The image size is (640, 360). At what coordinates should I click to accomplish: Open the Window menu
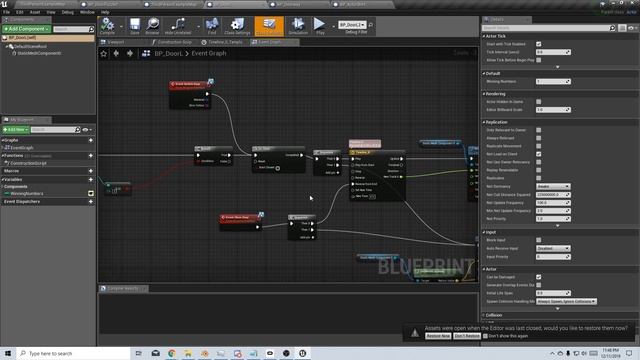[87, 12]
